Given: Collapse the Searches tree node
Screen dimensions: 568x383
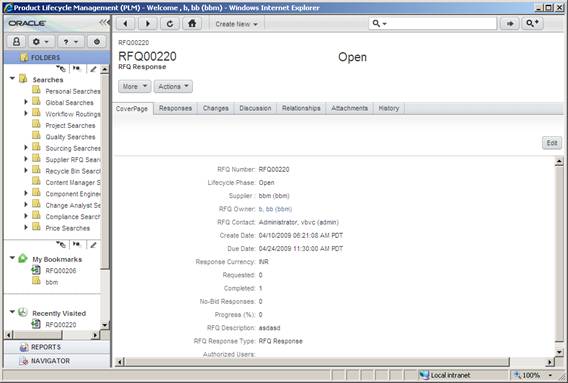Looking at the screenshot, I should (x=12, y=78).
